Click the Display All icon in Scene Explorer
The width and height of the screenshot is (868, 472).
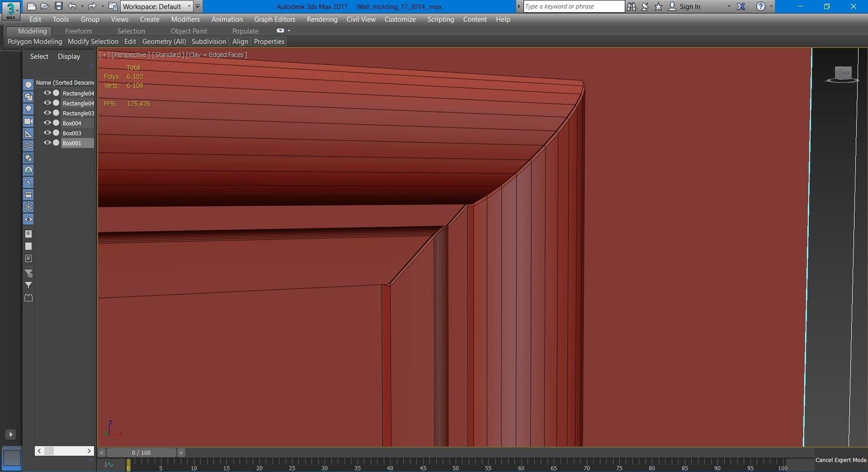(x=28, y=234)
